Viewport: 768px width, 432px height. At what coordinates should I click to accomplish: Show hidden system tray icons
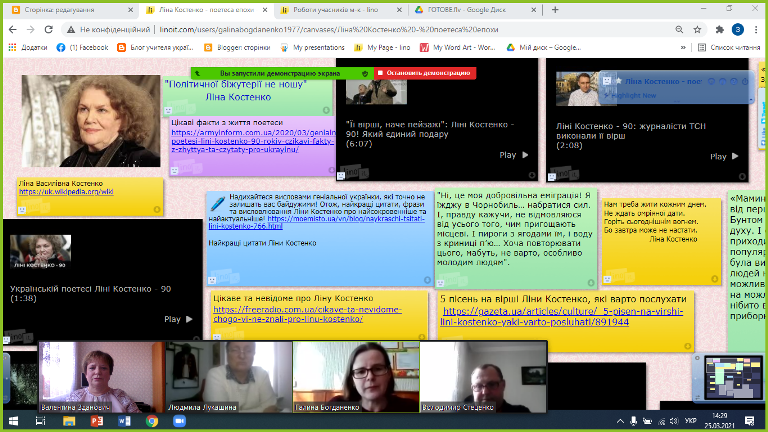pos(620,421)
